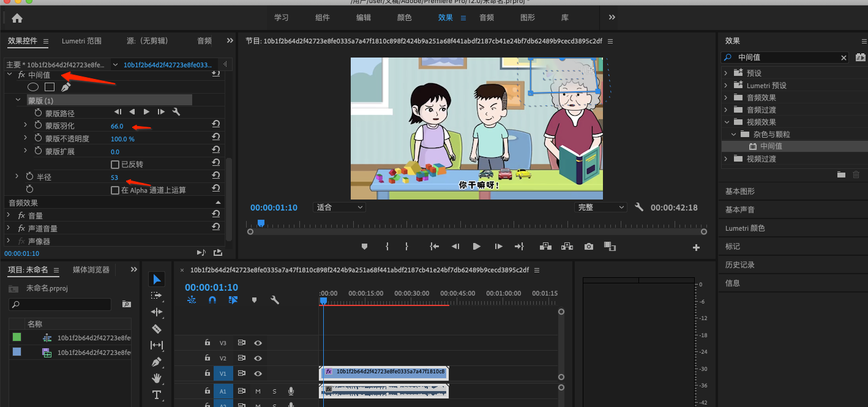Mute the A1 audio track

pos(258,391)
